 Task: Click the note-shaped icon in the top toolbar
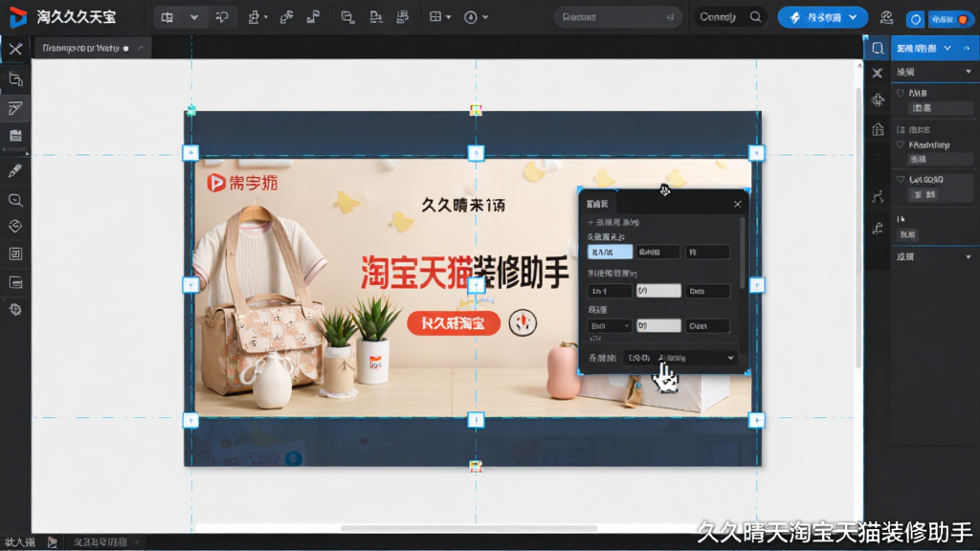pos(313,17)
